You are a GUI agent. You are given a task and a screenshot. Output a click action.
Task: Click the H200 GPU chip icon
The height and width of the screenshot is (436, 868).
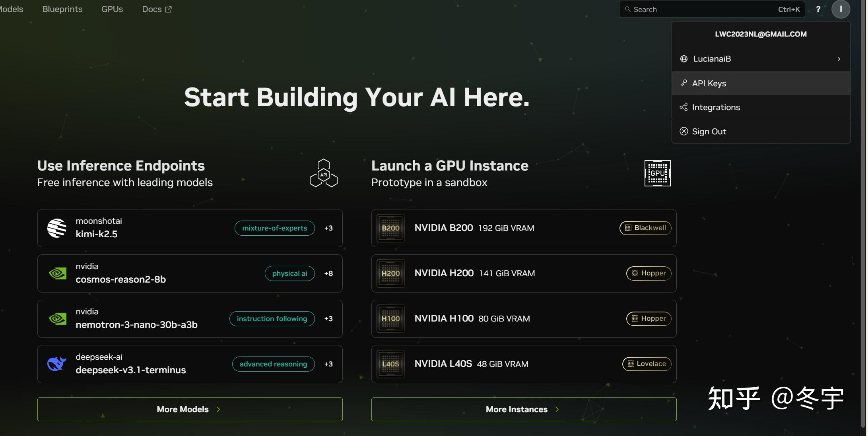pyautogui.click(x=390, y=273)
